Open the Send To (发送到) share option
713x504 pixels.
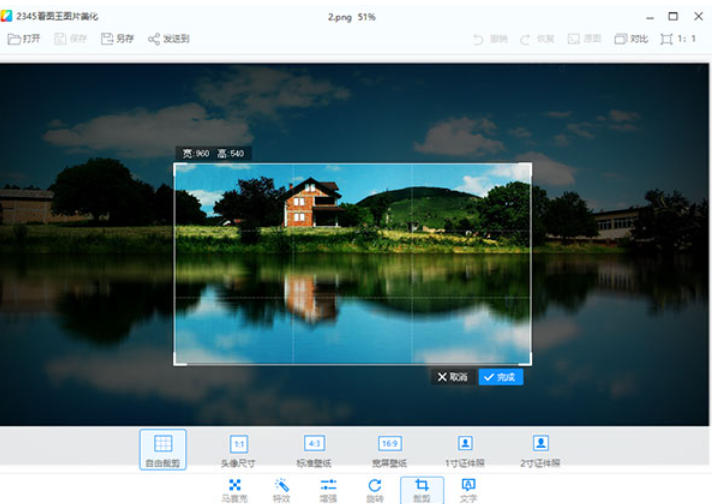[x=168, y=39]
